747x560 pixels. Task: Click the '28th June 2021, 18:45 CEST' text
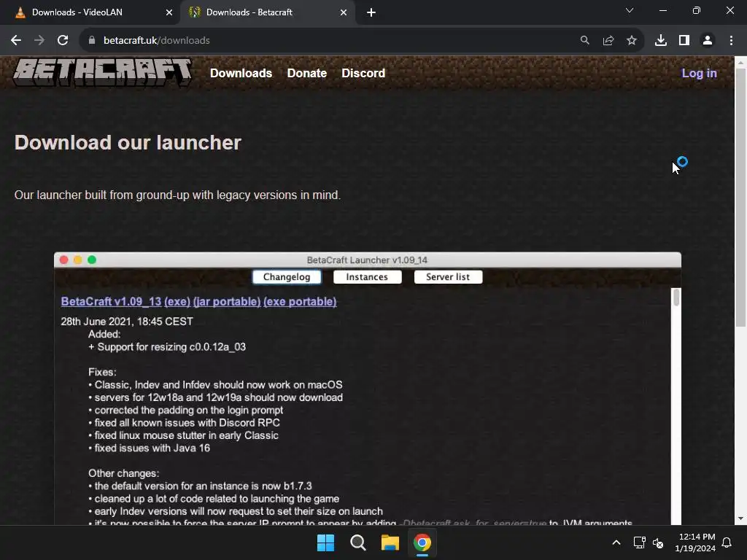[127, 322]
